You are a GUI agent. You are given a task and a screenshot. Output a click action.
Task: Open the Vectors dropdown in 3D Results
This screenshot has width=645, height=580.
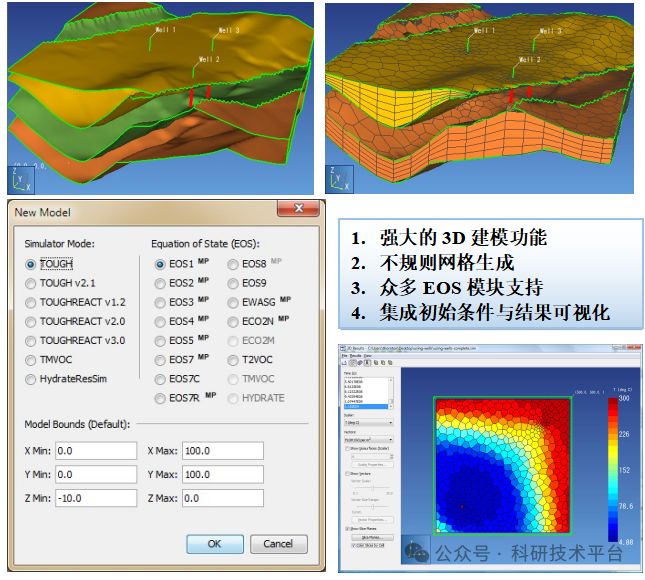369,440
